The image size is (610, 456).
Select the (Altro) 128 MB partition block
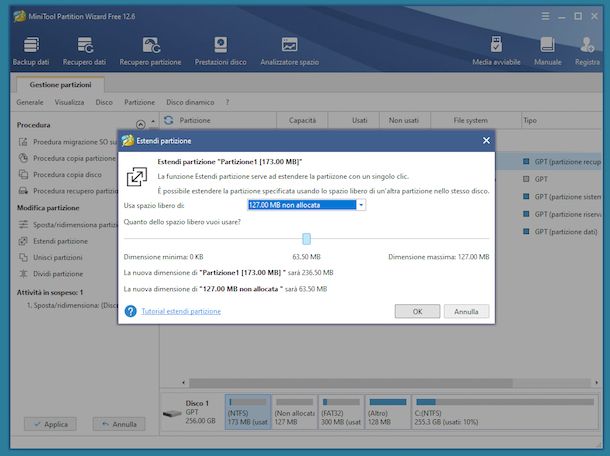point(388,412)
